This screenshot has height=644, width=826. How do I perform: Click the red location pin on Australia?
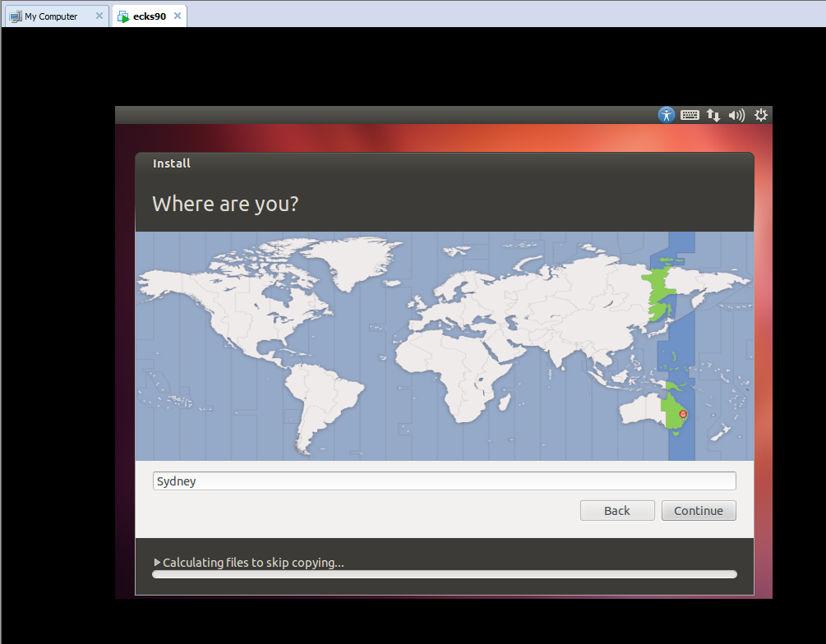[683, 415]
